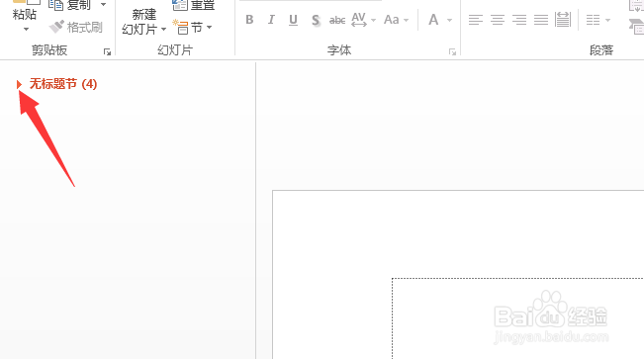Click the Columns icon
Image resolution: width=644 pixels, height=359 pixels.
click(x=594, y=20)
